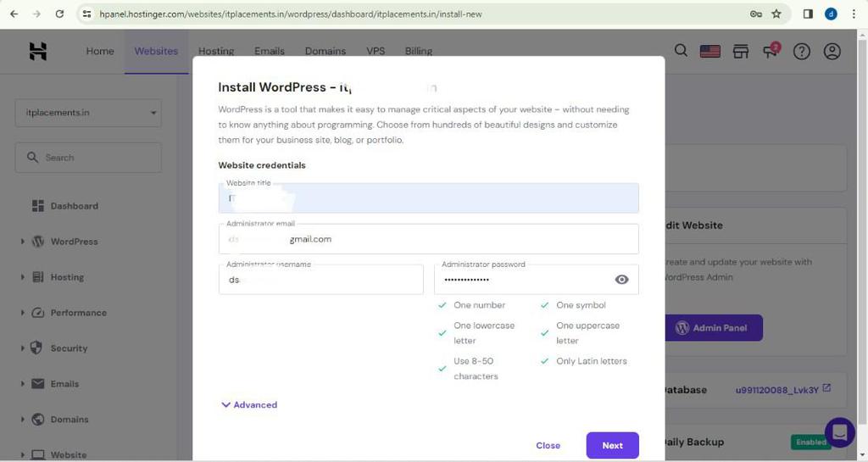Click the Administrator email field

(x=428, y=239)
